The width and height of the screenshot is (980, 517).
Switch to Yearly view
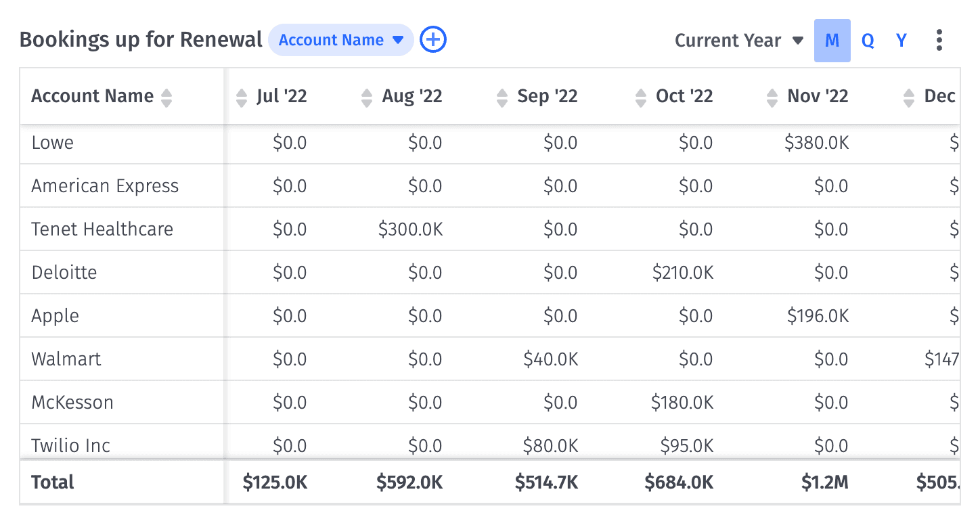pos(901,40)
